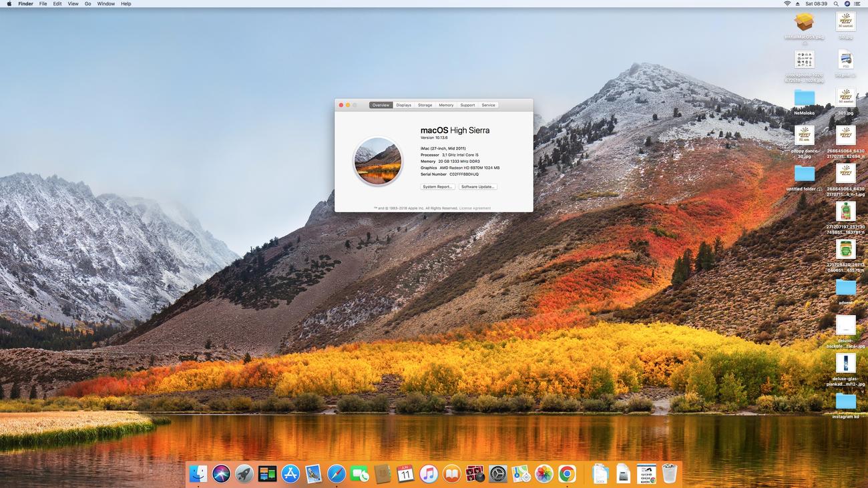Select the advent folder on desktop
868x488 pixels.
pyautogui.click(x=845, y=292)
